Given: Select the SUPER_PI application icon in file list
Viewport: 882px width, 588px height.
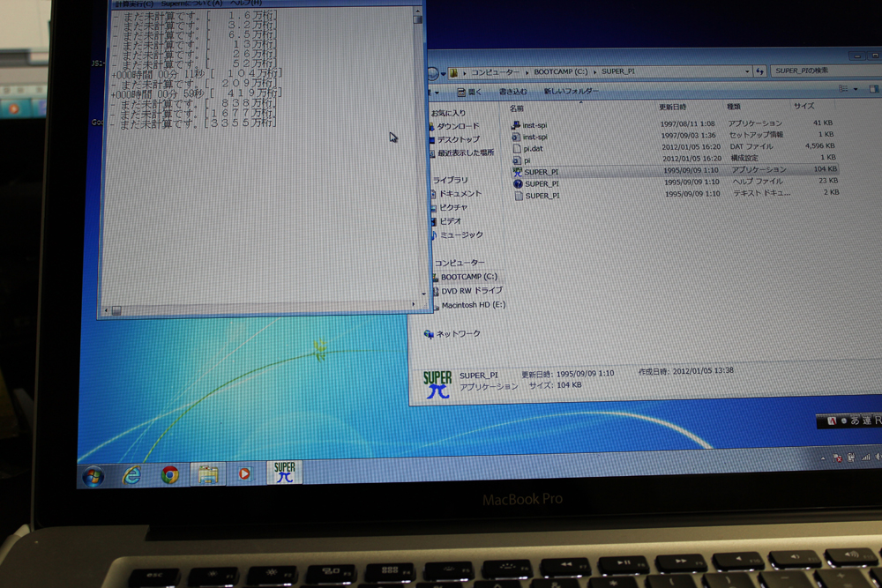Looking at the screenshot, I should tap(518, 172).
